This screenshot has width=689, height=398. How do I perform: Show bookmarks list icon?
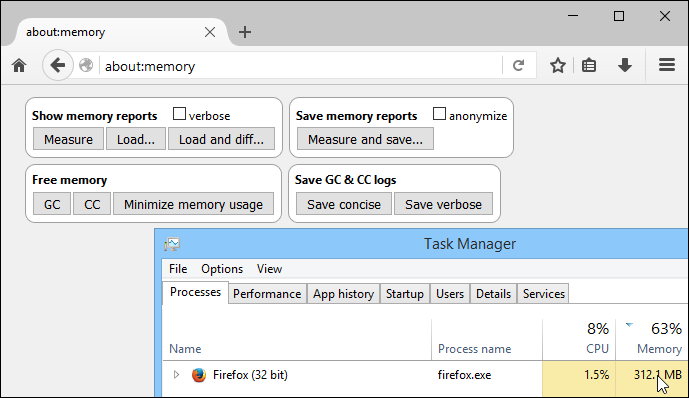(589, 65)
